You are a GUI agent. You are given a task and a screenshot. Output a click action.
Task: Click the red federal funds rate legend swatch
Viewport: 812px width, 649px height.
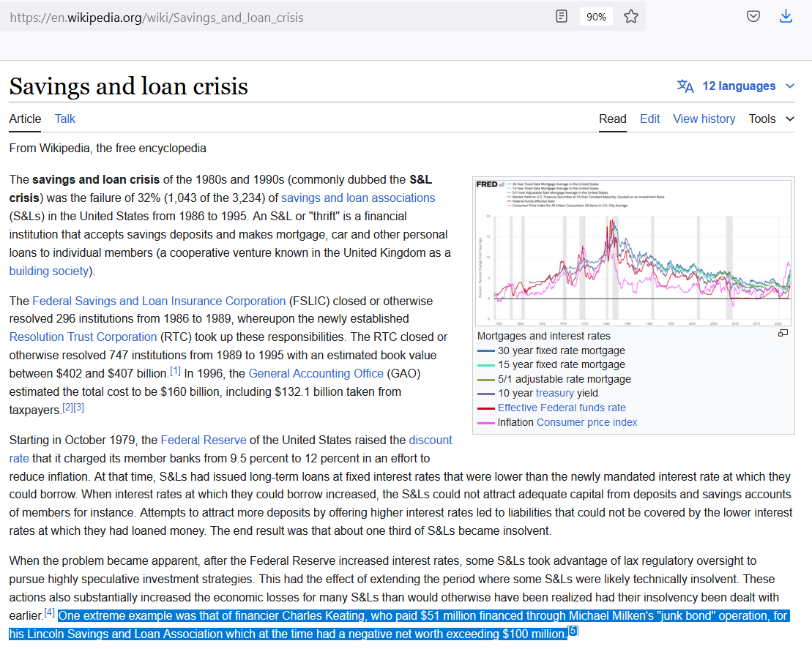pyautogui.click(x=485, y=408)
